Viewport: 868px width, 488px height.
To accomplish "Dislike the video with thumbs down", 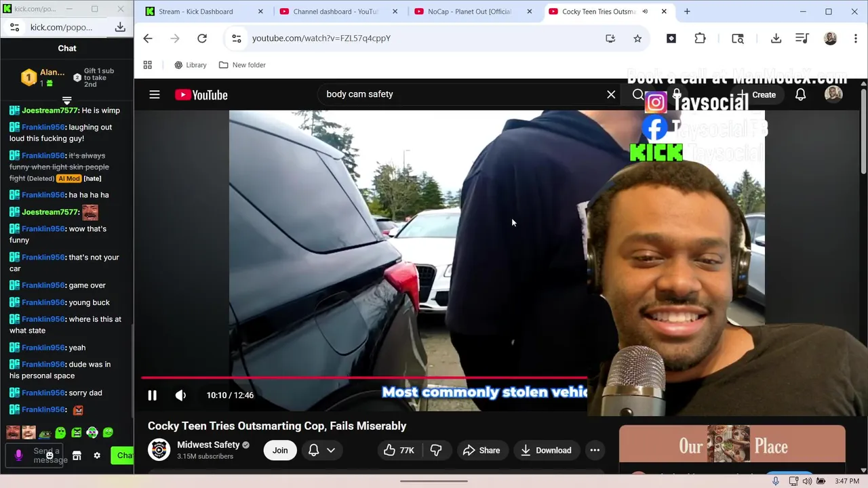I will (x=436, y=450).
